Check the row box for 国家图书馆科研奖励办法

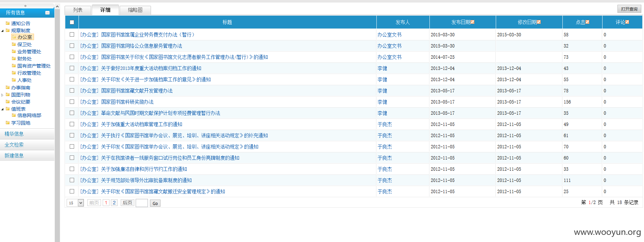coord(72,101)
